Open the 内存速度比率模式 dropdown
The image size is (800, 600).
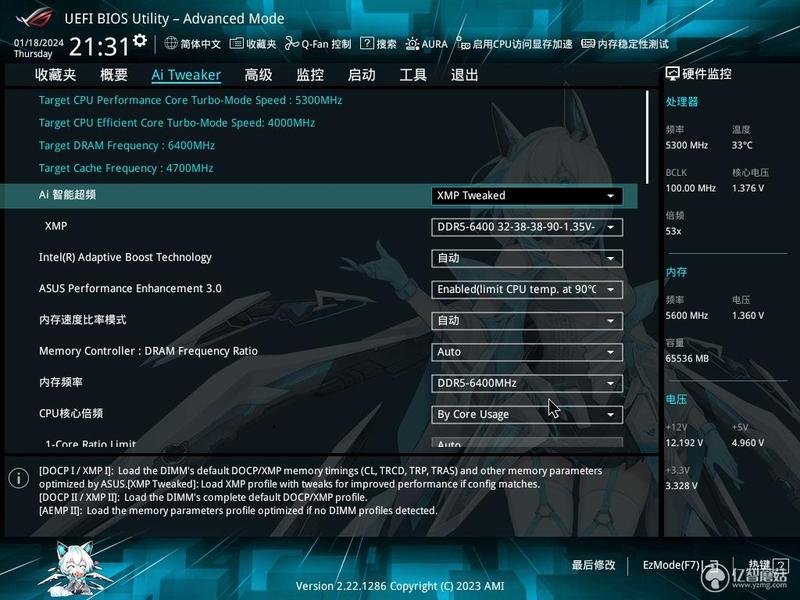[527, 321]
